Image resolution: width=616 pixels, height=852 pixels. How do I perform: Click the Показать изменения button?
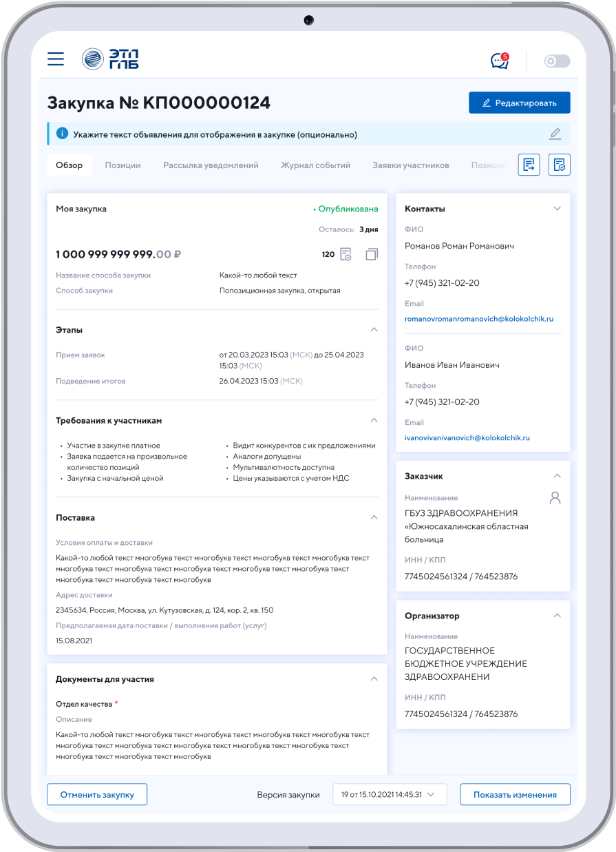515,794
